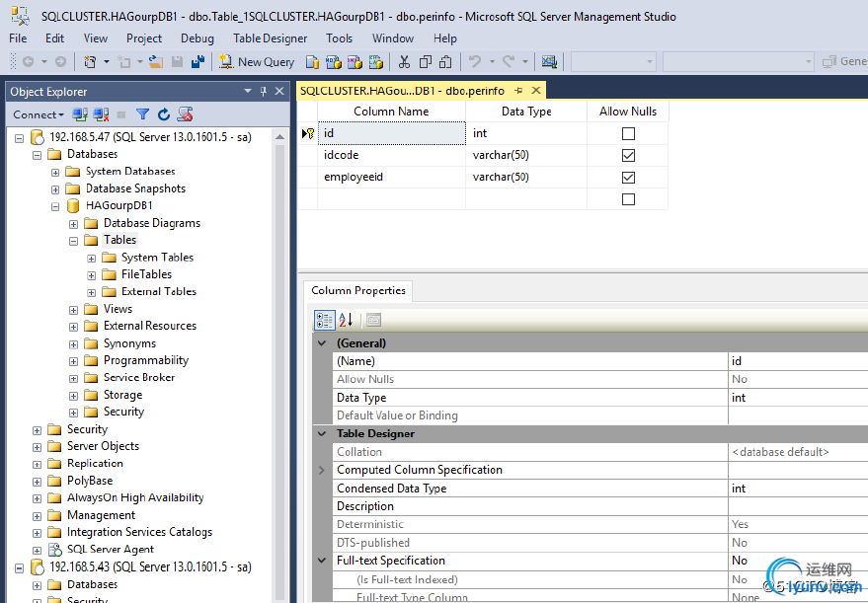Expand AlwaysOn High Availability node
Viewport: 868px width, 603px height.
pyautogui.click(x=38, y=498)
